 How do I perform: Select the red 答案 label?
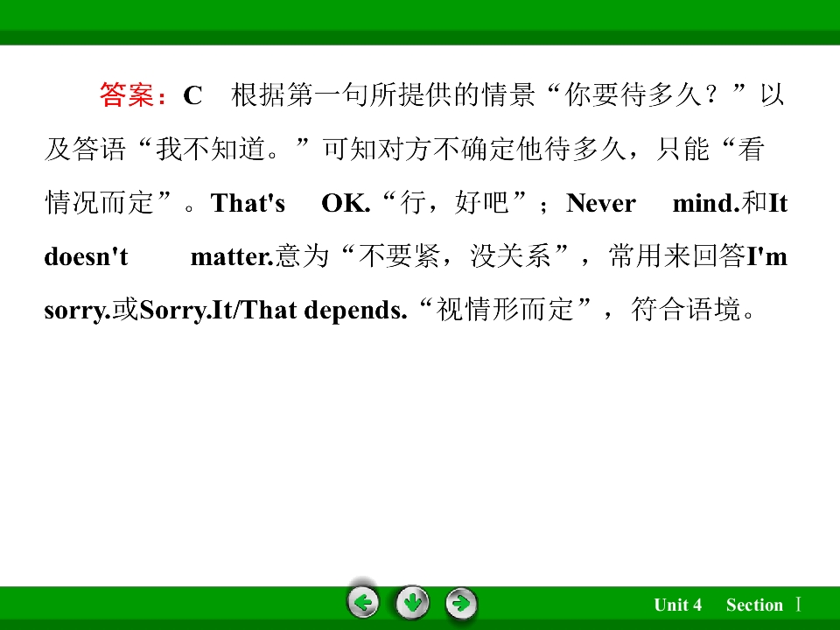click(126, 94)
